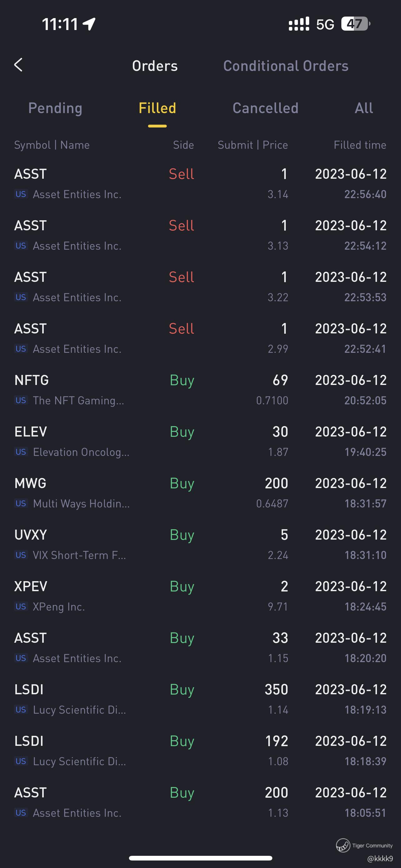Select the Filled tab
This screenshot has width=401, height=868.
(x=157, y=108)
